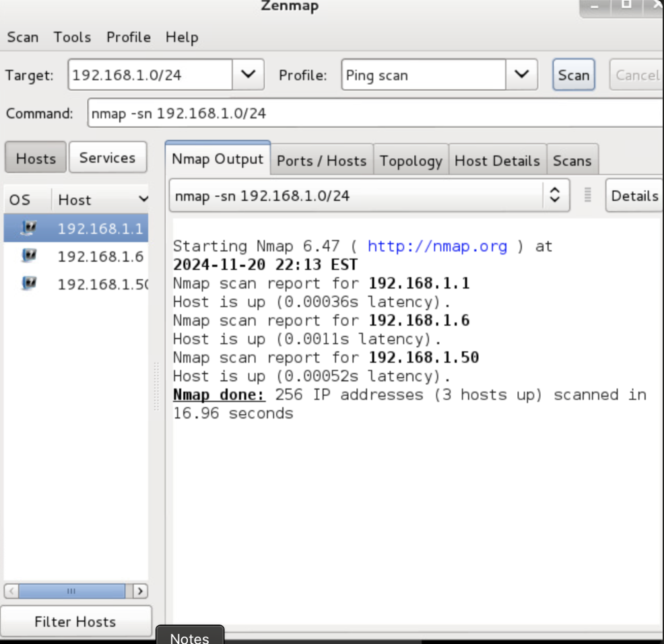Open the Scan menu

click(22, 37)
